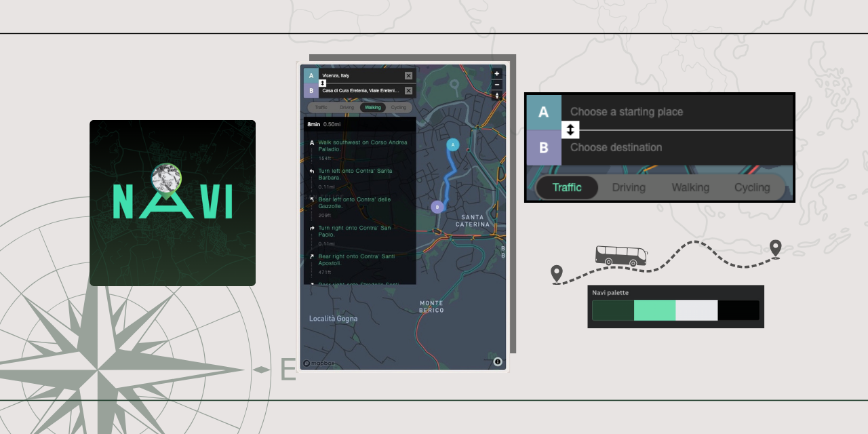Pick the dark green palette swatch
Screen dimensions: 868x434
(613, 311)
